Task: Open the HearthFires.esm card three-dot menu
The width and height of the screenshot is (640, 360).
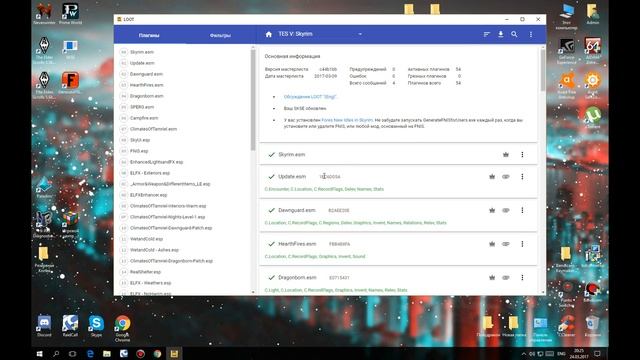Action: (522, 244)
